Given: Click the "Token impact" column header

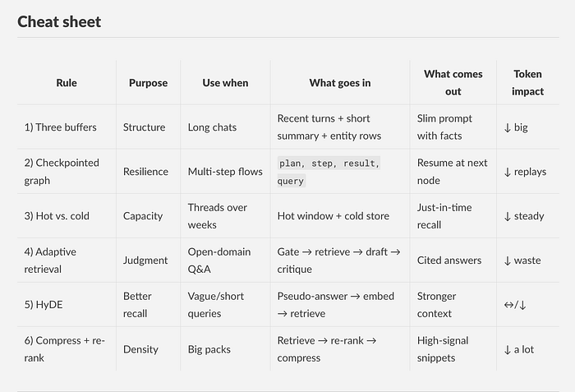Looking at the screenshot, I should coord(527,83).
